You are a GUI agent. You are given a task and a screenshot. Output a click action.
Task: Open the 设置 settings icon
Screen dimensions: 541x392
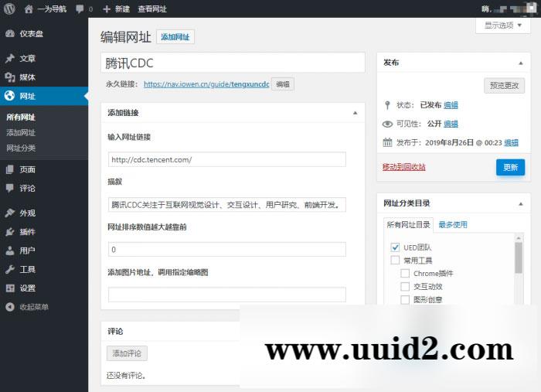(x=10, y=288)
